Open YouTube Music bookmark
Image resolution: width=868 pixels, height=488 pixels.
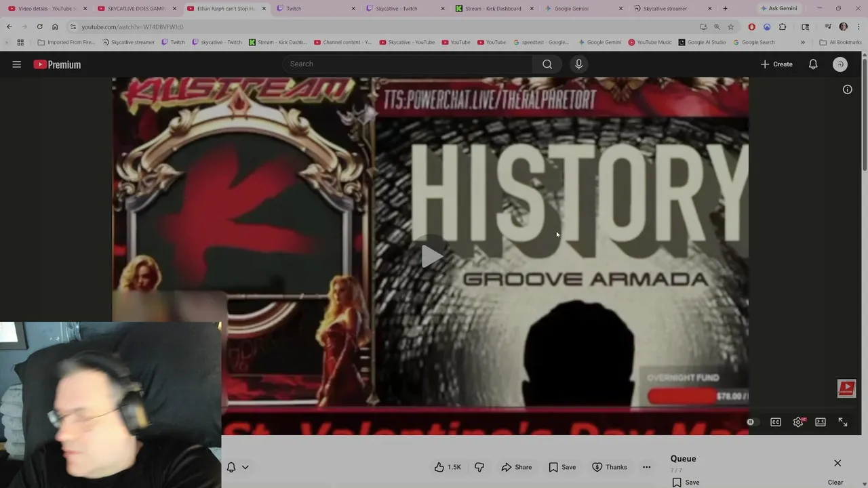(650, 42)
